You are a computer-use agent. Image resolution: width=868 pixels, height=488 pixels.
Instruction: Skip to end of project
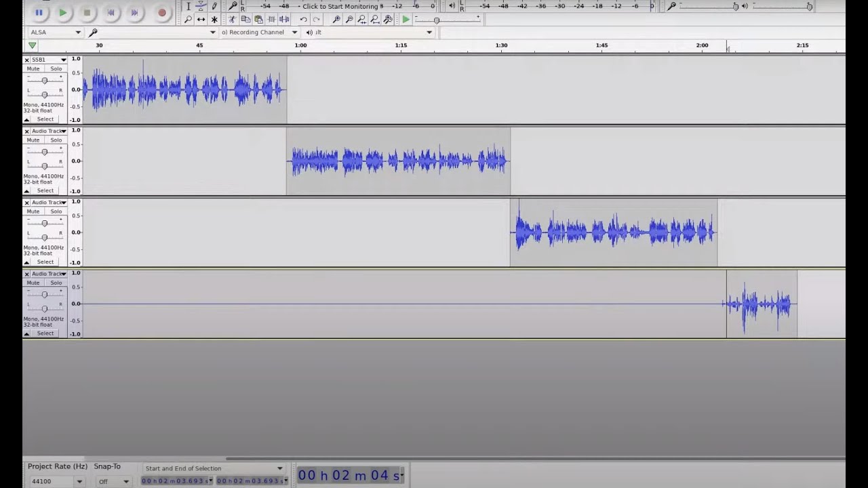[x=134, y=12]
